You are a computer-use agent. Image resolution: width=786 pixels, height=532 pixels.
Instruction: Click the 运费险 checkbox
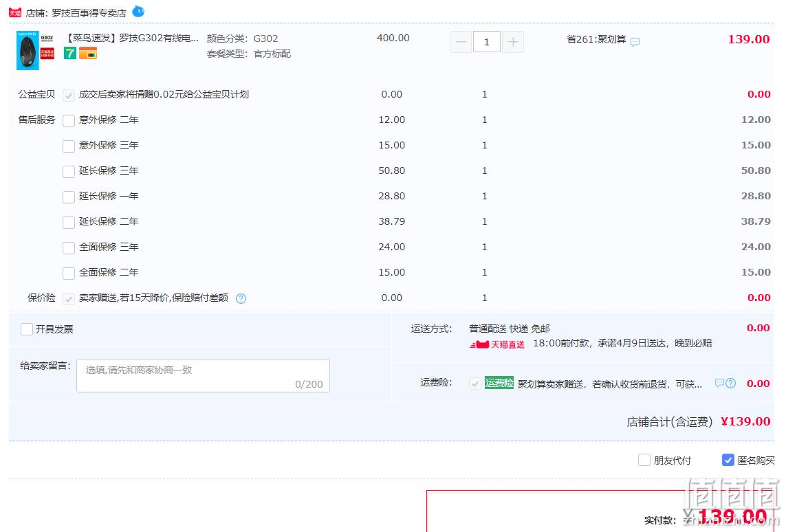pyautogui.click(x=474, y=384)
